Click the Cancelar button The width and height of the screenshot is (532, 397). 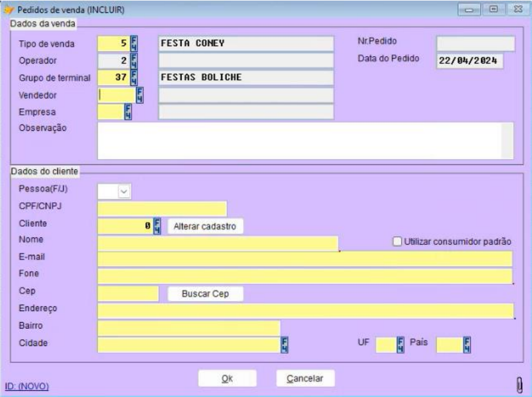[305, 378]
